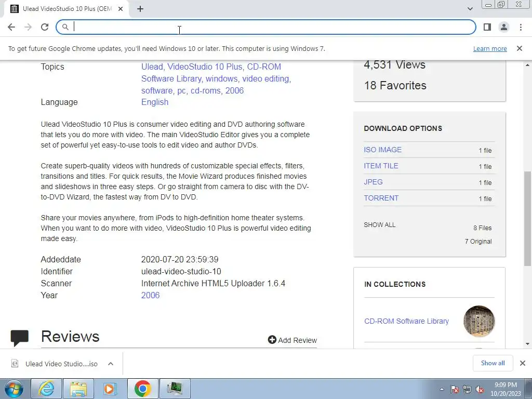Image resolution: width=532 pixels, height=399 pixels.
Task: Click the muted volume tray icon
Action: click(x=480, y=390)
